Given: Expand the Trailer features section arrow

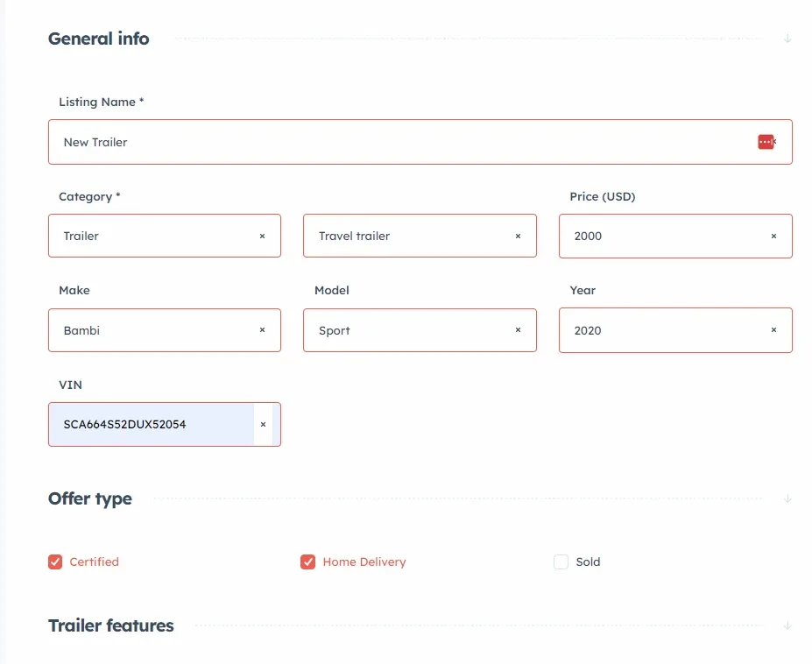Looking at the screenshot, I should [x=787, y=625].
